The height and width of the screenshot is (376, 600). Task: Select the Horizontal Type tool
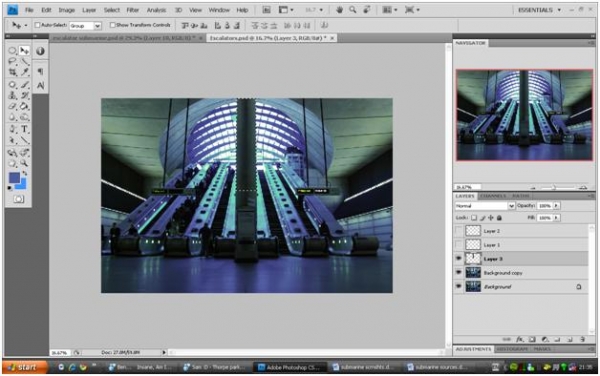(24, 129)
